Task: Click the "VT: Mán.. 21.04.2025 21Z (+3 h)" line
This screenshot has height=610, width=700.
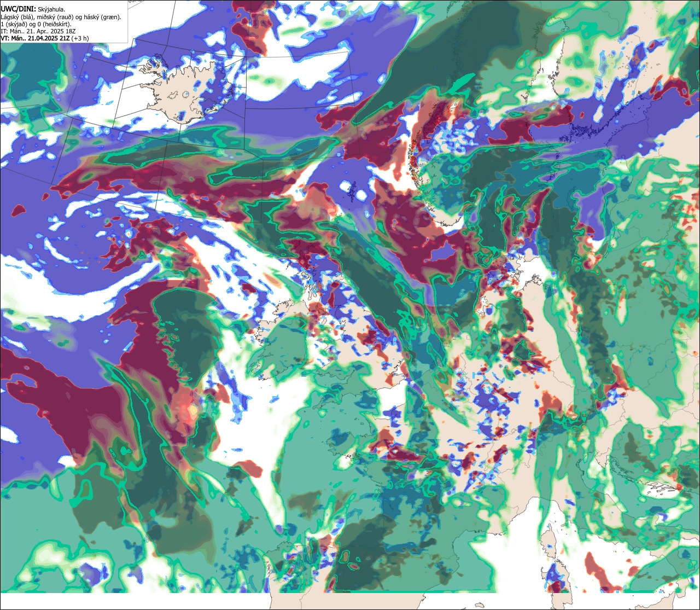Action: 44,38
